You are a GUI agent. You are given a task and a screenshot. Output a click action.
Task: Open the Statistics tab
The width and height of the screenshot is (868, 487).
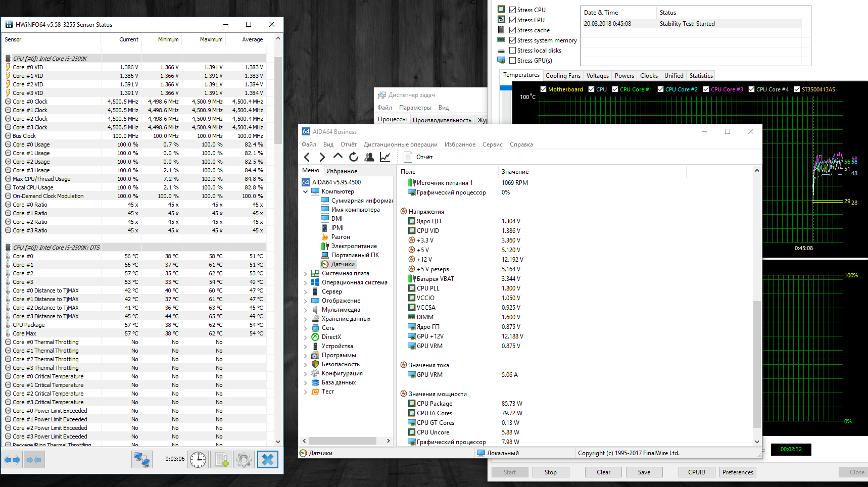(x=701, y=76)
